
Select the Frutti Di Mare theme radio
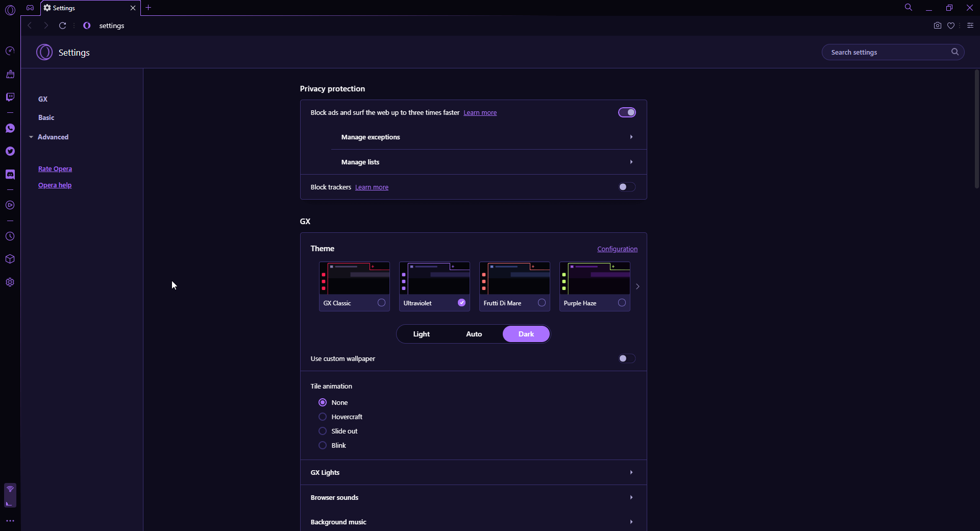542,303
